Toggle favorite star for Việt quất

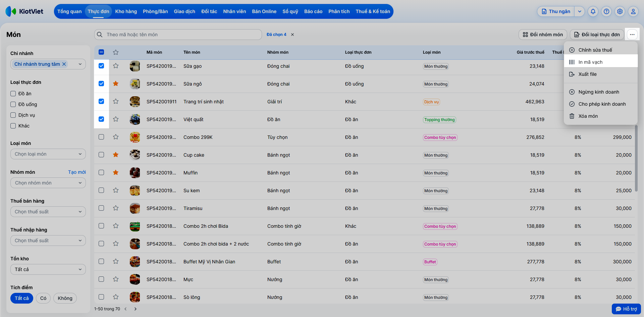point(116,119)
